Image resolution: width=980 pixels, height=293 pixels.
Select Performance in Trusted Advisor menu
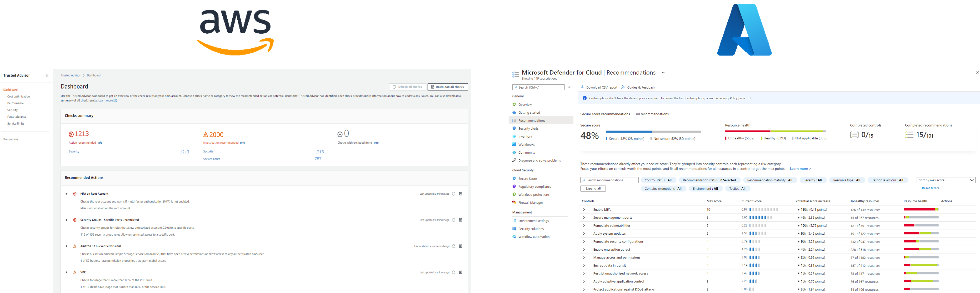pos(16,103)
